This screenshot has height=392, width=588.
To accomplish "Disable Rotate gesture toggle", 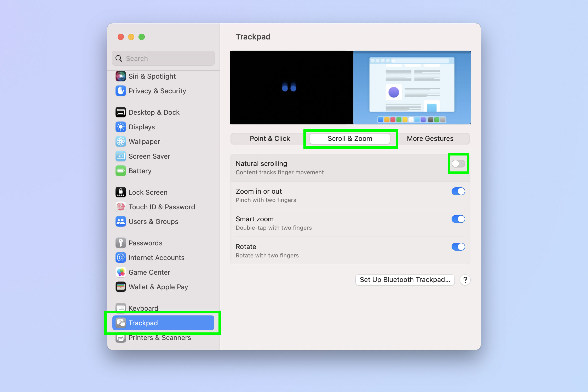I will pos(458,246).
